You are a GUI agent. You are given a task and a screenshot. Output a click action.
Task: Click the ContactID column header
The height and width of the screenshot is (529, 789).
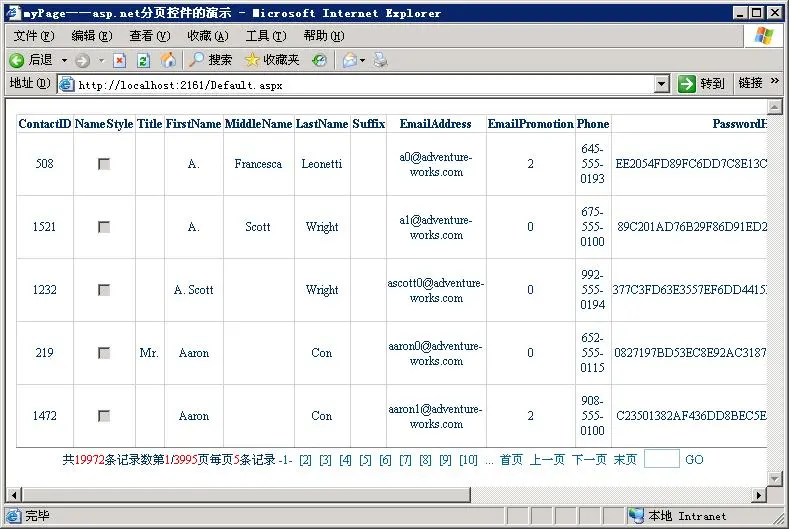(x=45, y=124)
